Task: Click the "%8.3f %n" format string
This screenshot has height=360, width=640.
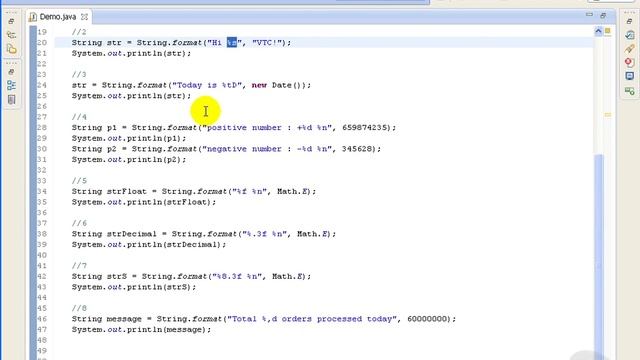Action: pyautogui.click(x=237, y=276)
